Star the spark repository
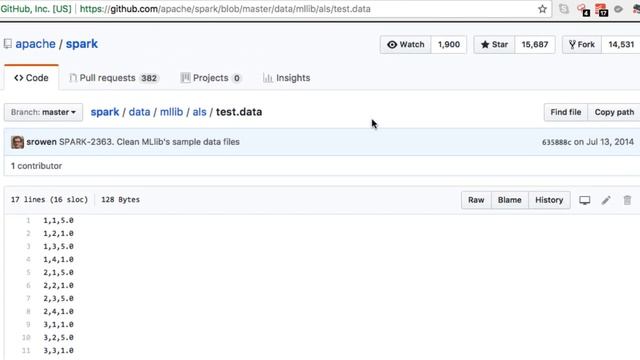Image resolution: width=640 pixels, height=360 pixels. (x=494, y=44)
